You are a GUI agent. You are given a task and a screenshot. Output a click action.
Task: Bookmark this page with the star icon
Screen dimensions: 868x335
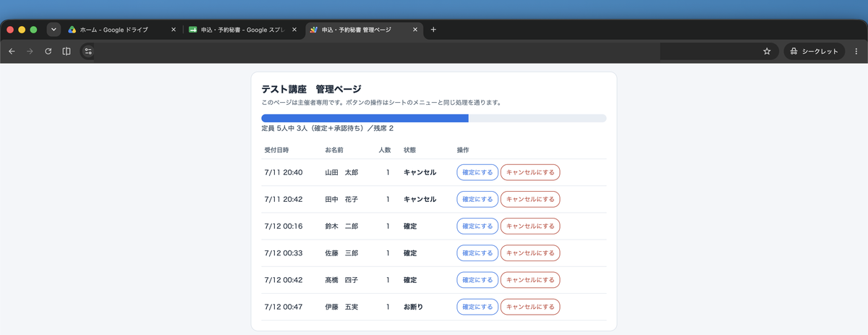click(x=767, y=51)
